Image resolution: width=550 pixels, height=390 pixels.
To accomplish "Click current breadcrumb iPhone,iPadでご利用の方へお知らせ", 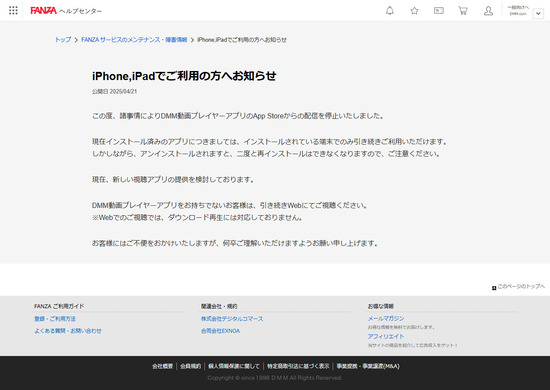I will click(x=242, y=40).
